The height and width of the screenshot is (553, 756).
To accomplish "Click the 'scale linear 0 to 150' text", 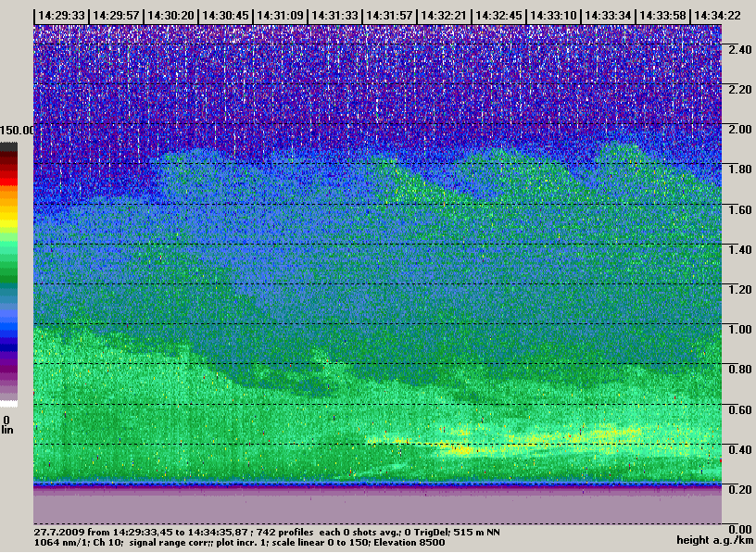I will (x=320, y=543).
